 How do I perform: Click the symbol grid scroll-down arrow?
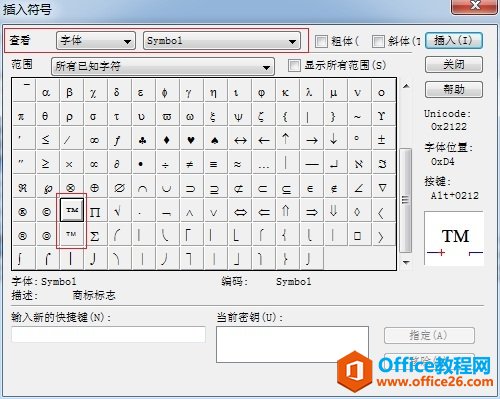click(x=406, y=263)
